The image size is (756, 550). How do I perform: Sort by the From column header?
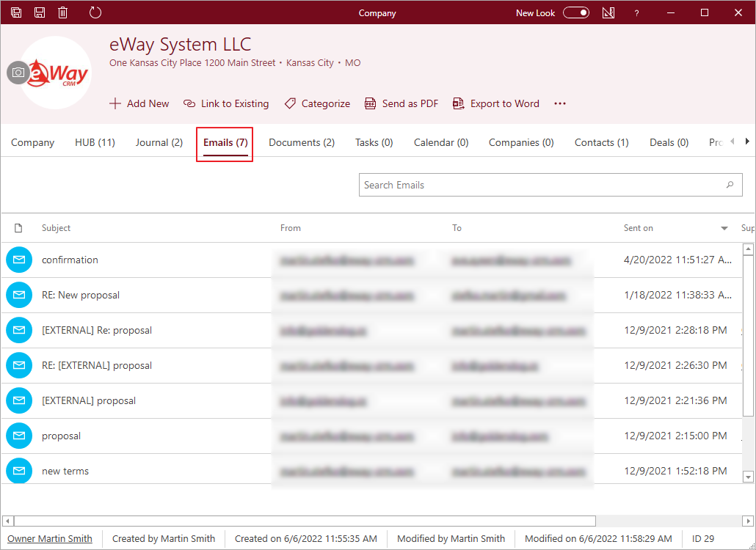(x=290, y=228)
